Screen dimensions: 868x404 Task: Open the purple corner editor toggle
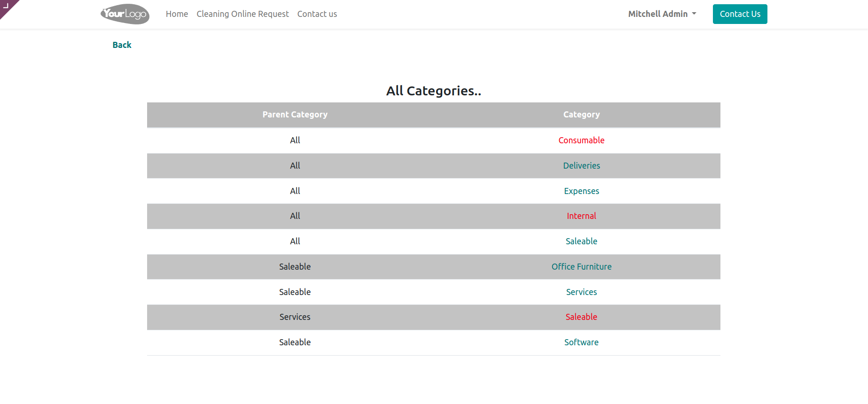pos(7,7)
